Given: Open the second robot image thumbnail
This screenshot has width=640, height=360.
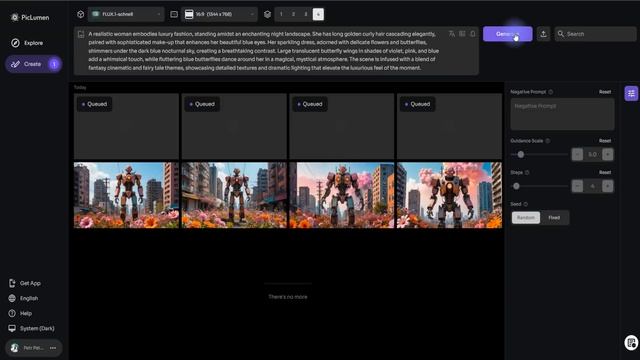Looking at the screenshot, I should tap(234, 195).
